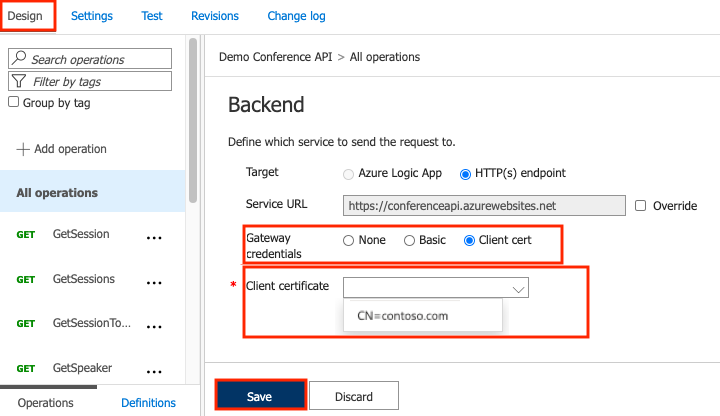Click the filter funnel icon
Image resolution: width=720 pixels, height=416 pixels.
pyautogui.click(x=20, y=82)
